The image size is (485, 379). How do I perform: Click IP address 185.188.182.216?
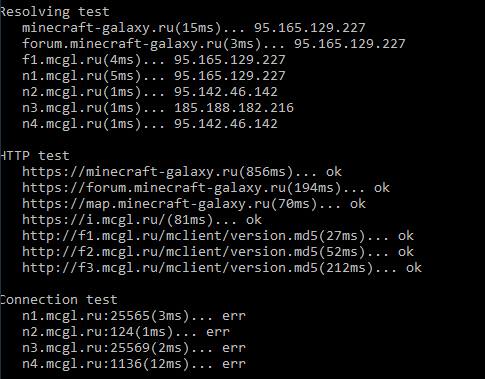(x=234, y=108)
